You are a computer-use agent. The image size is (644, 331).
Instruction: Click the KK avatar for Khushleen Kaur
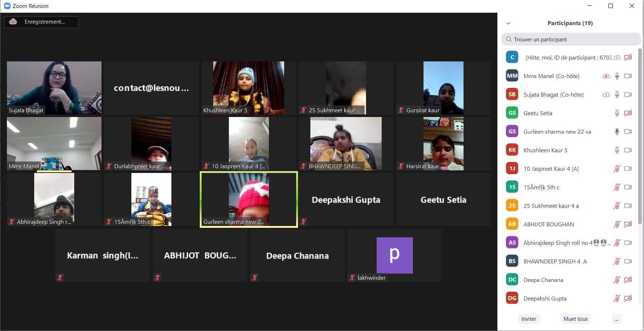coord(512,150)
